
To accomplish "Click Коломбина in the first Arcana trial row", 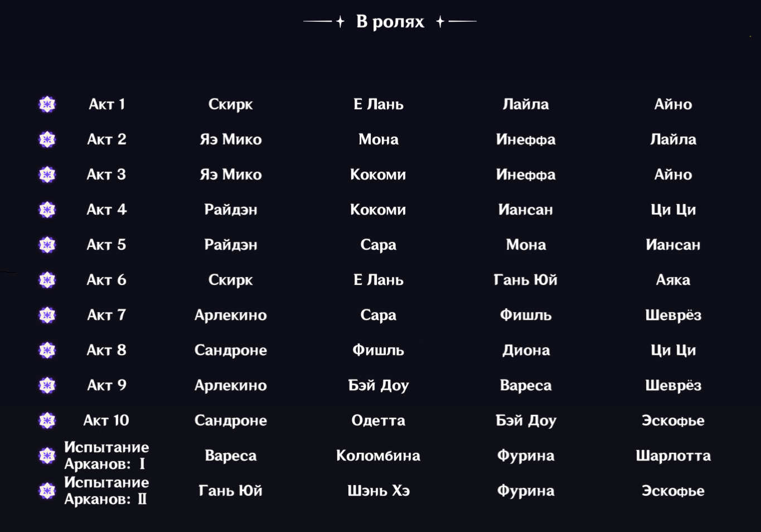I will coord(378,456).
